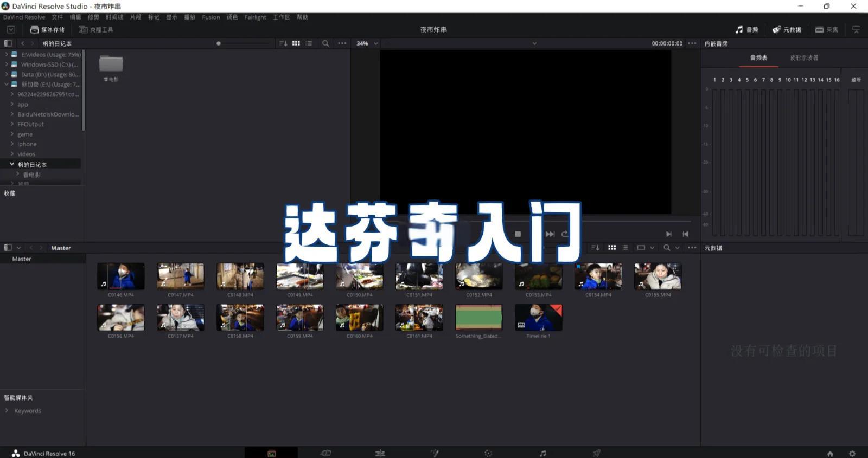The height and width of the screenshot is (458, 868).
Task: Open the Color page icon
Action: pyautogui.click(x=488, y=453)
